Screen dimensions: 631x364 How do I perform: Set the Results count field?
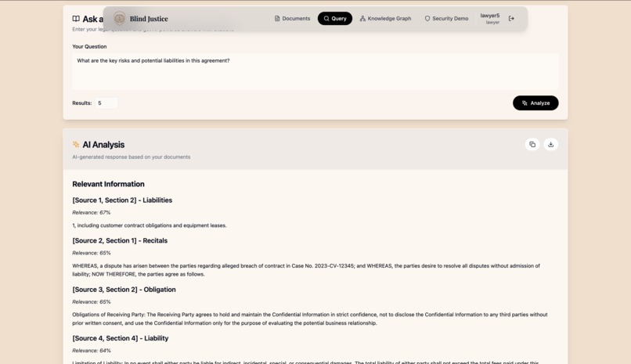(x=106, y=103)
